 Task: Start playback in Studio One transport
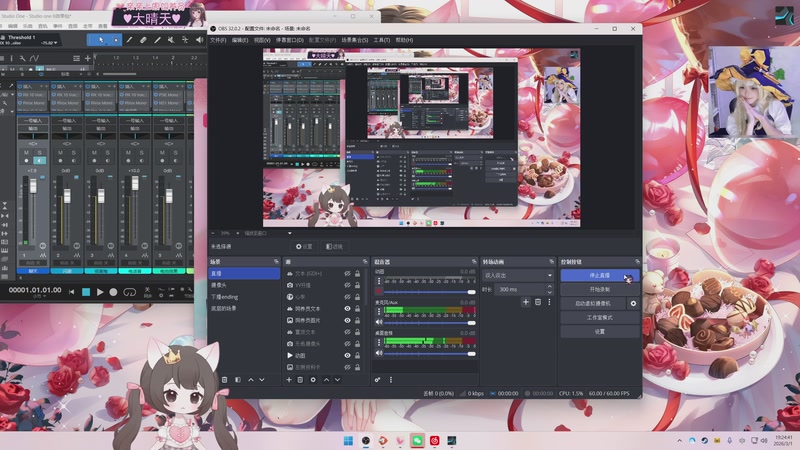(x=100, y=292)
